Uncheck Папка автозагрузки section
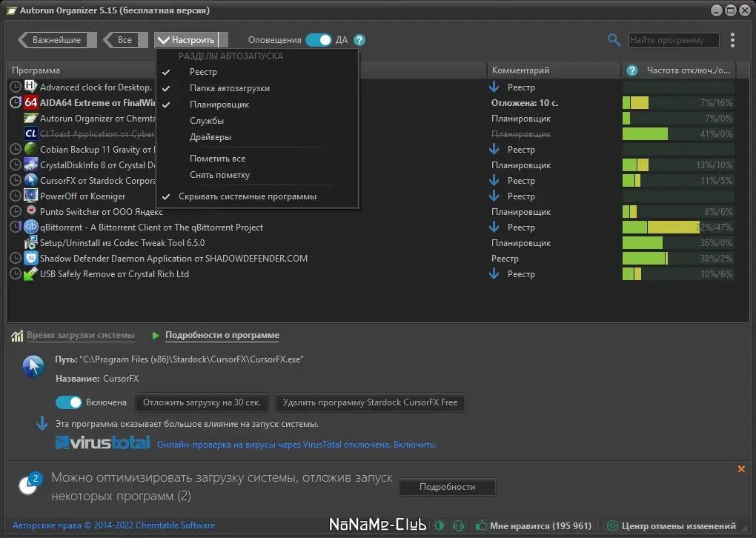756x538 pixels. click(257, 88)
